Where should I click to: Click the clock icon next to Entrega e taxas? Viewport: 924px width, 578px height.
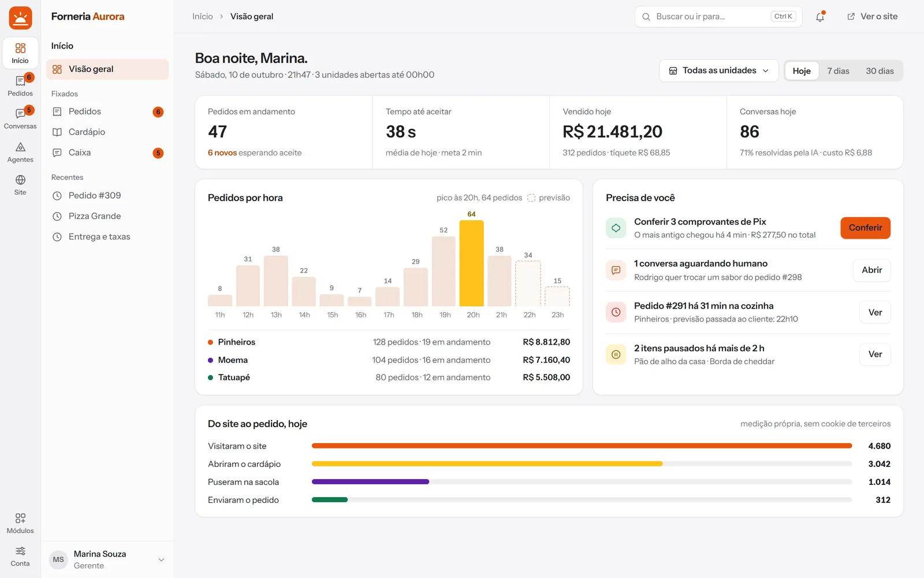pos(57,237)
